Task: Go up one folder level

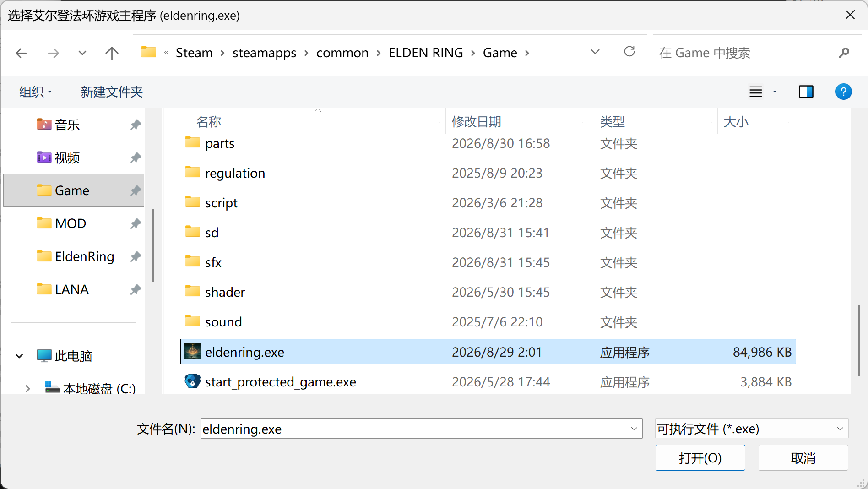Action: coord(112,53)
